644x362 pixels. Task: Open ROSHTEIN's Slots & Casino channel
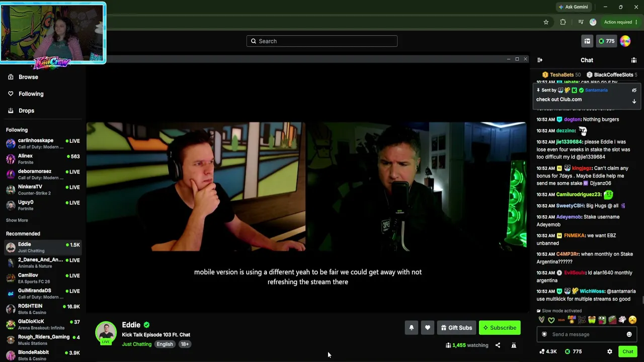coord(43,309)
